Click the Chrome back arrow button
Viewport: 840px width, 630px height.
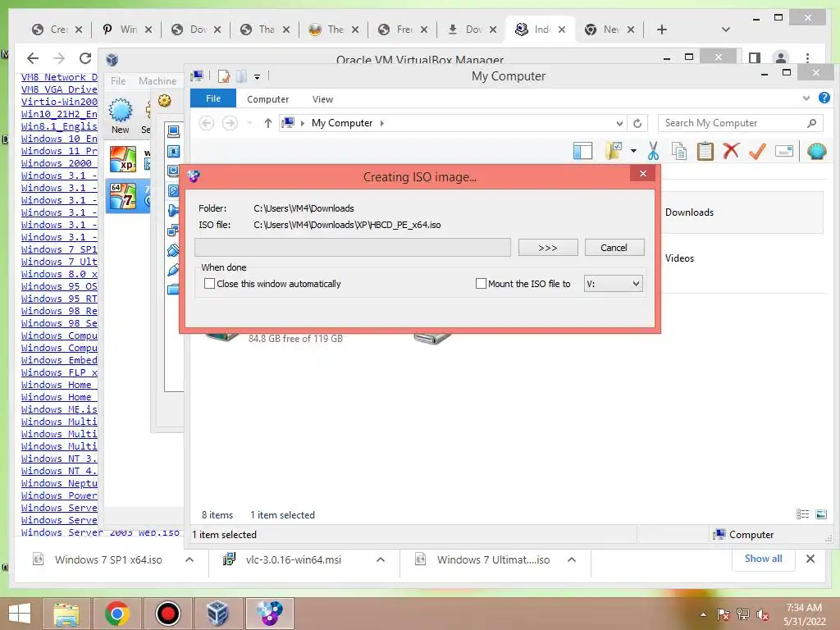click(x=33, y=58)
